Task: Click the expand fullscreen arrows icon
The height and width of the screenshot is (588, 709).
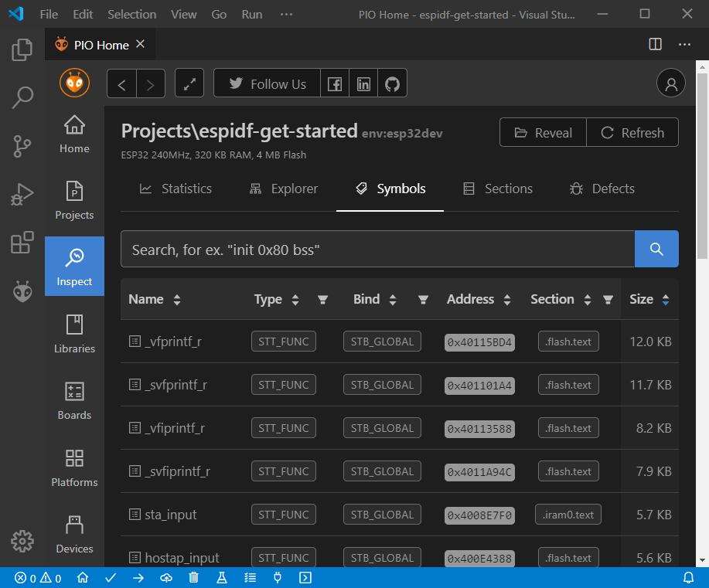Action: click(189, 84)
